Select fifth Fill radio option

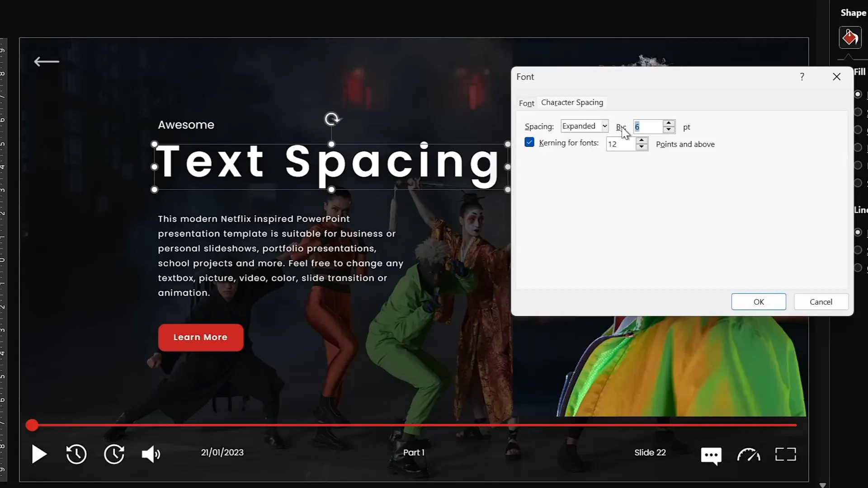(x=858, y=165)
